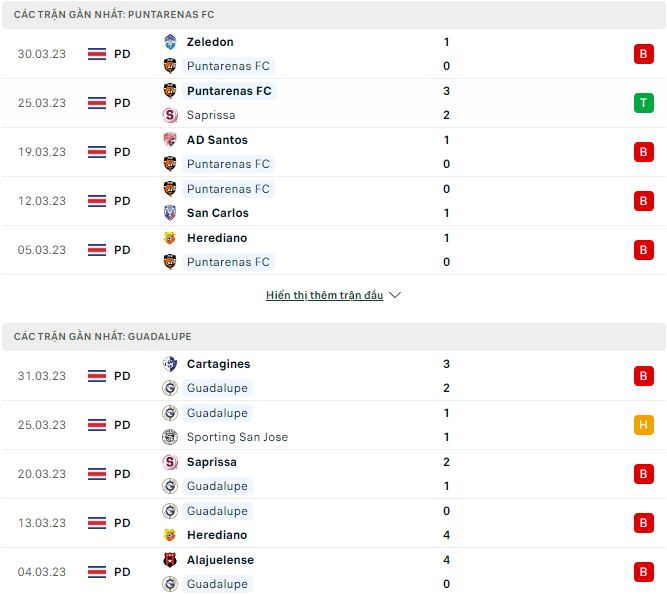Click the Alajuelense team crest

pyautogui.click(x=170, y=559)
